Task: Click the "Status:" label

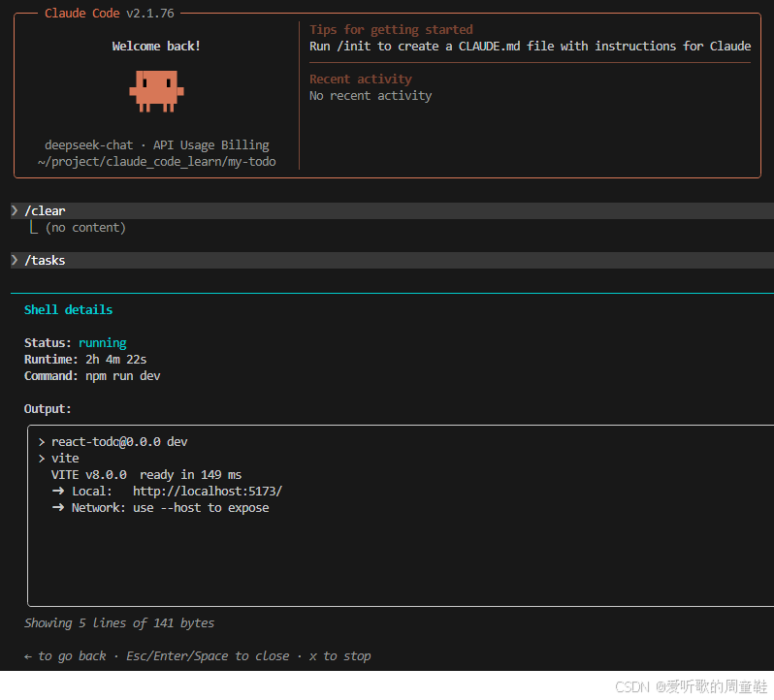Action: [x=48, y=343]
